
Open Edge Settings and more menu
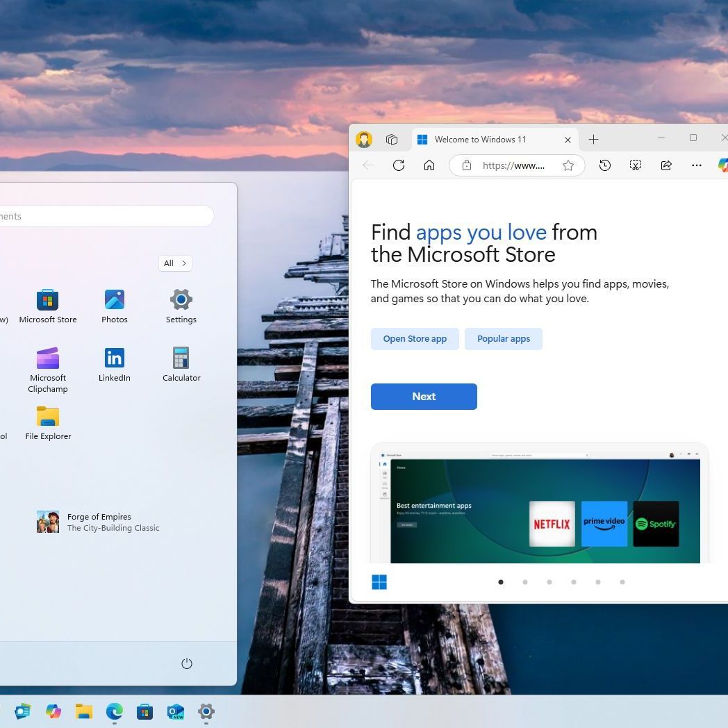point(697,165)
